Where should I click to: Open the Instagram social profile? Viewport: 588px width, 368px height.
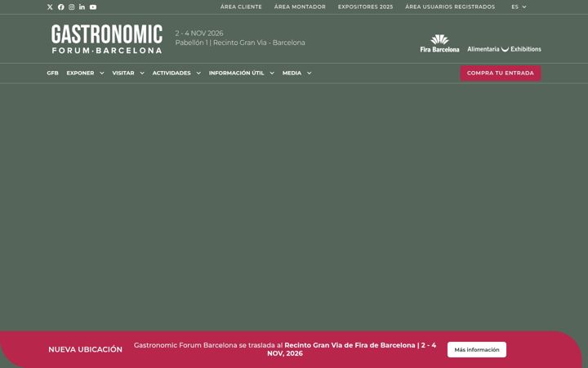[71, 7]
